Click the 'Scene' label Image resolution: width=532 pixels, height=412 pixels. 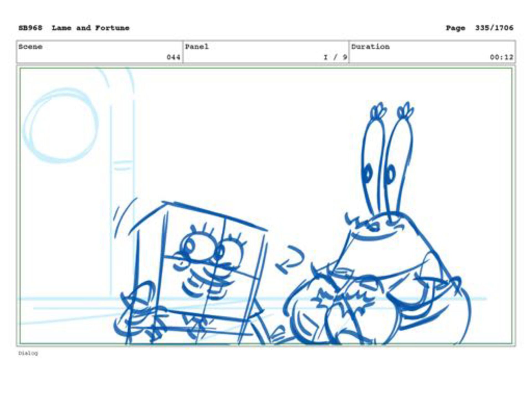[x=30, y=47]
